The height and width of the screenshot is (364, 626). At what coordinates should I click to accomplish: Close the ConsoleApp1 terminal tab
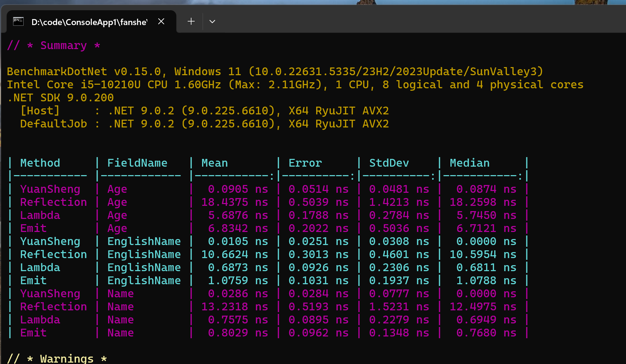(x=161, y=22)
